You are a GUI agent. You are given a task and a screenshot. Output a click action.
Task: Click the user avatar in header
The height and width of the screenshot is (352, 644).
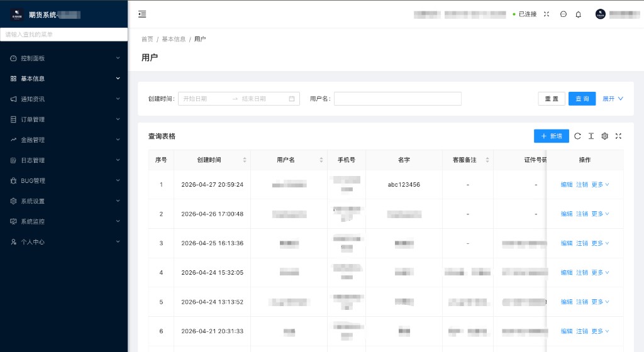[x=600, y=14]
